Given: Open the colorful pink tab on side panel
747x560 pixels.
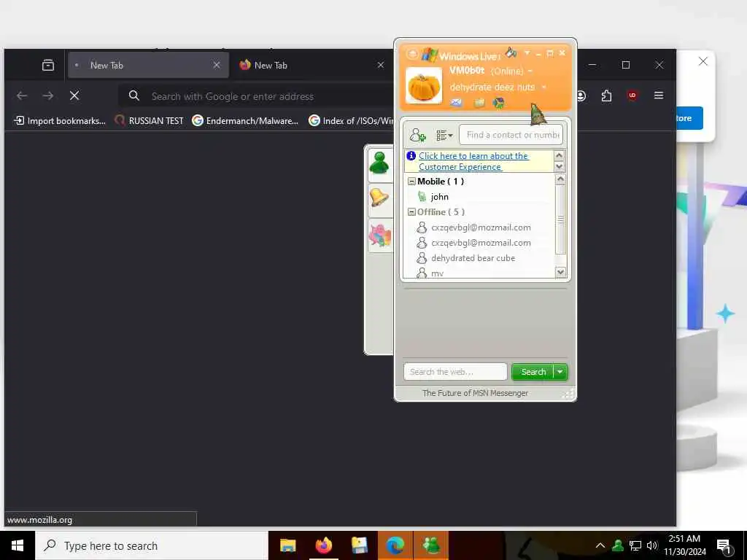Looking at the screenshot, I should [x=379, y=235].
